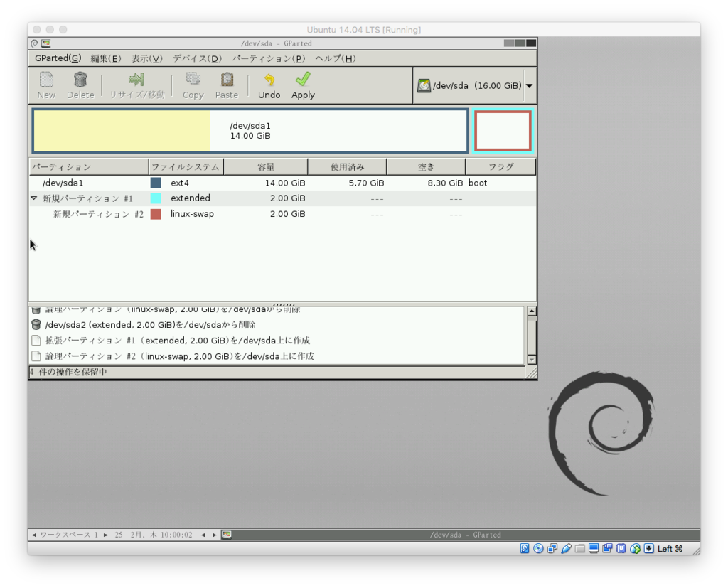This screenshot has height=588, width=728.
Task: Click VirtualBox display status icon
Action: coord(594,548)
